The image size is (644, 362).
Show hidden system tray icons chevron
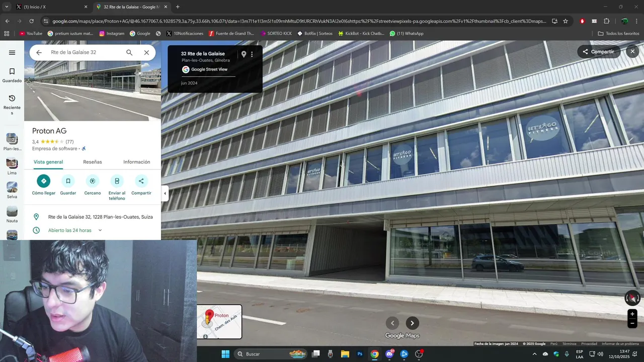pyautogui.click(x=534, y=354)
